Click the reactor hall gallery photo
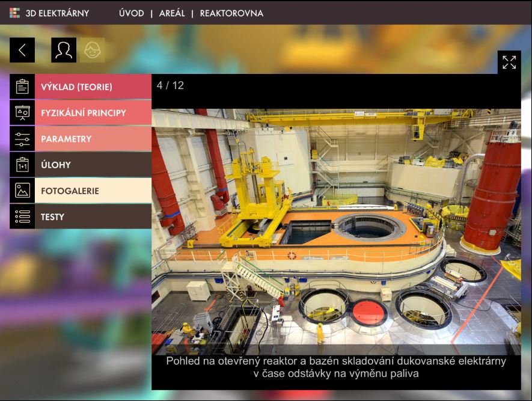Viewport: 532px width, 401px height. click(x=336, y=231)
